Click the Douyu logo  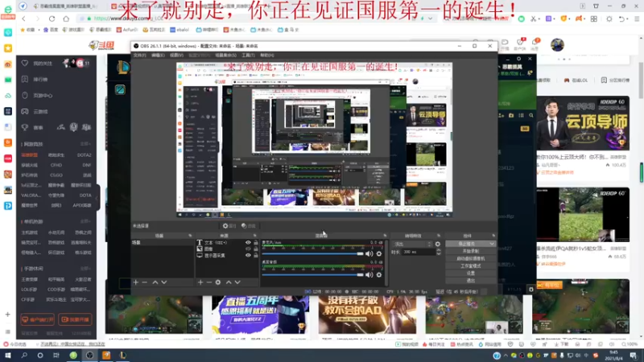pyautogui.click(x=101, y=45)
